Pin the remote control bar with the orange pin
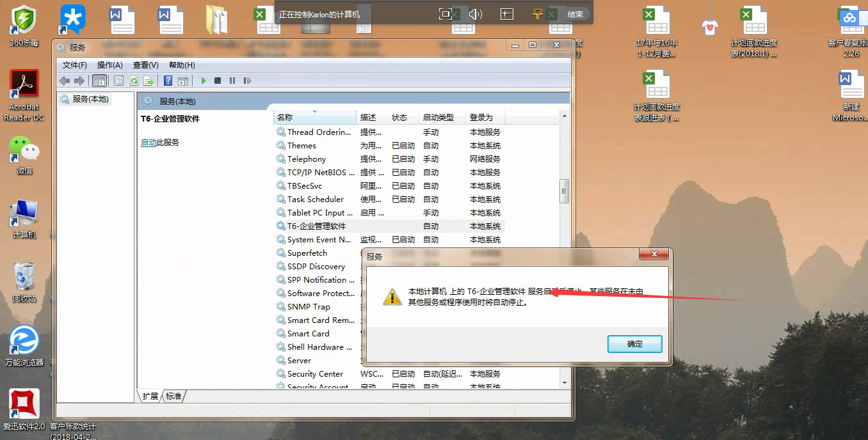The width and height of the screenshot is (868, 440). tap(537, 14)
